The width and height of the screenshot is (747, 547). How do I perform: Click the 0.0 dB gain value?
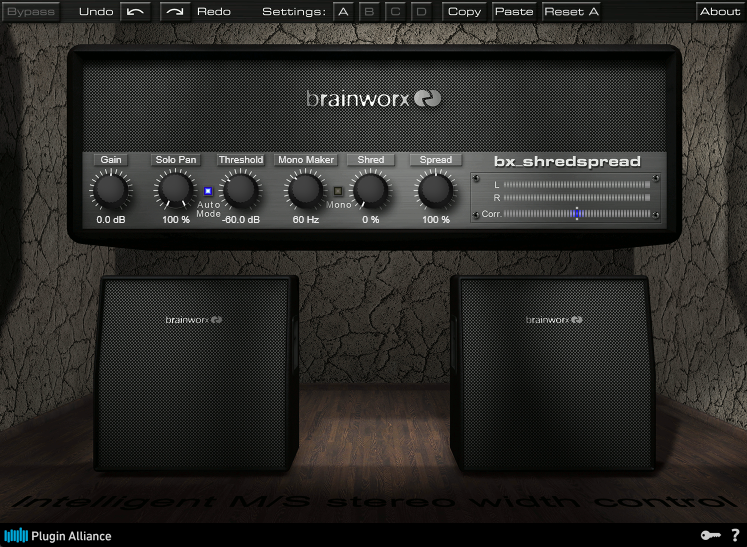click(x=111, y=220)
